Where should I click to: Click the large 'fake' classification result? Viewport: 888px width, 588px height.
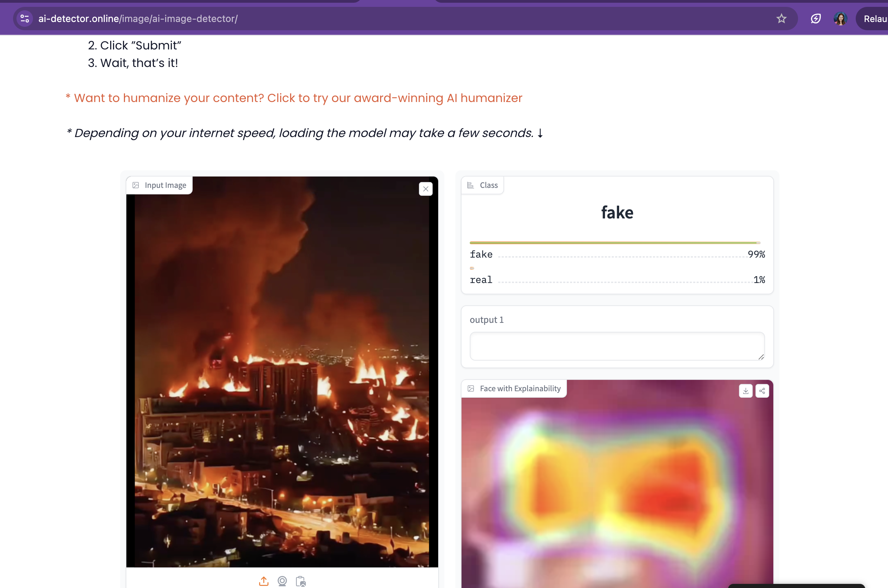tap(617, 213)
